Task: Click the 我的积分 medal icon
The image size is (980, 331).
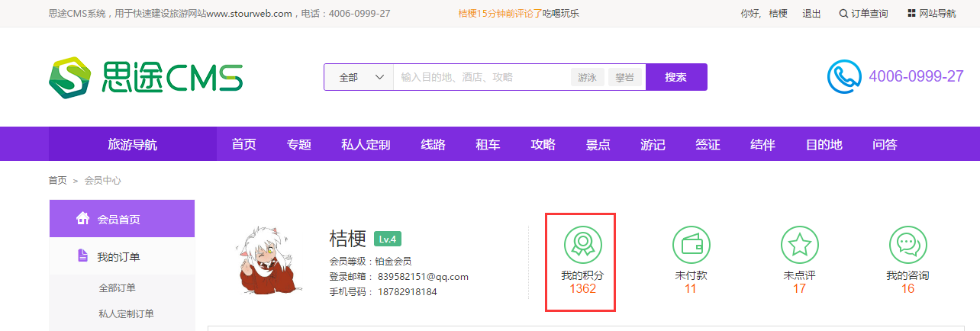Action: 582,244
